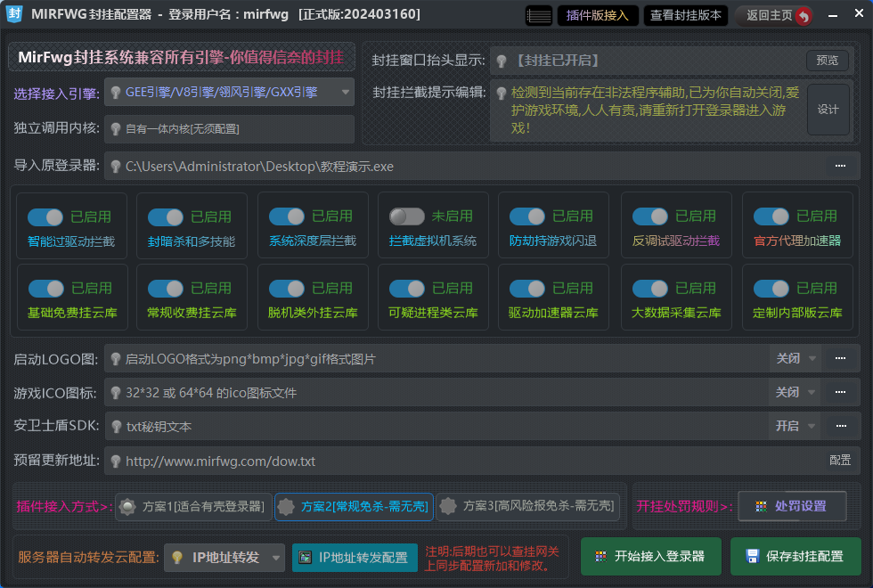Toggle 可疑进程类云库 switch
Image resolution: width=873 pixels, height=588 pixels.
pos(407,289)
